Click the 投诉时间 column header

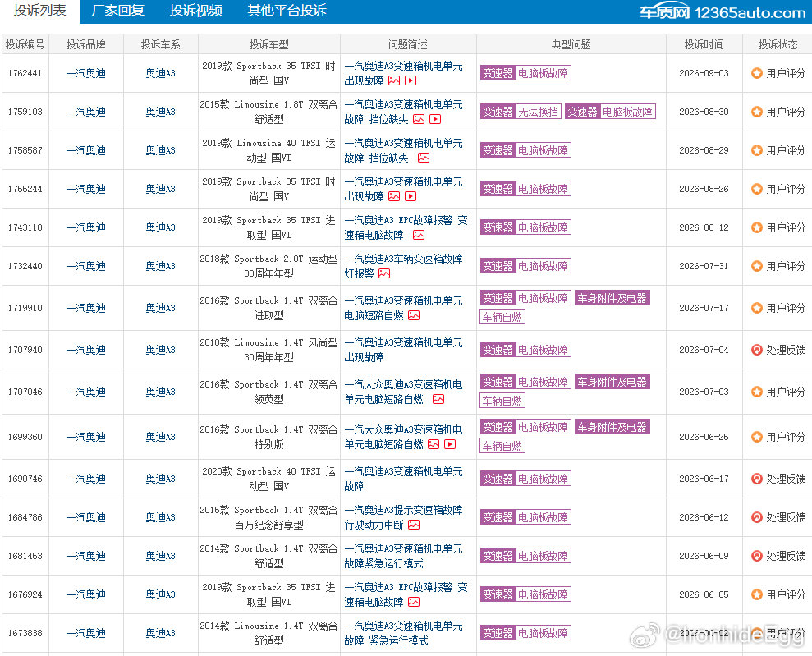[x=704, y=44]
